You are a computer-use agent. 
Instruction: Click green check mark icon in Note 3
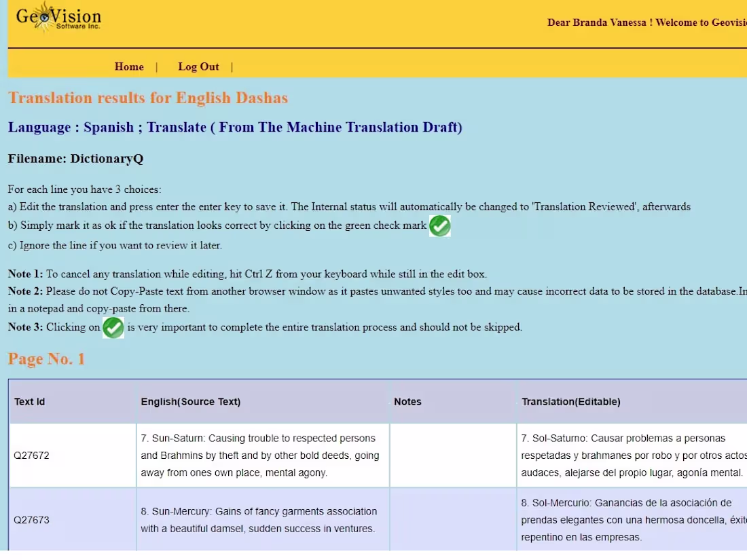coord(113,328)
